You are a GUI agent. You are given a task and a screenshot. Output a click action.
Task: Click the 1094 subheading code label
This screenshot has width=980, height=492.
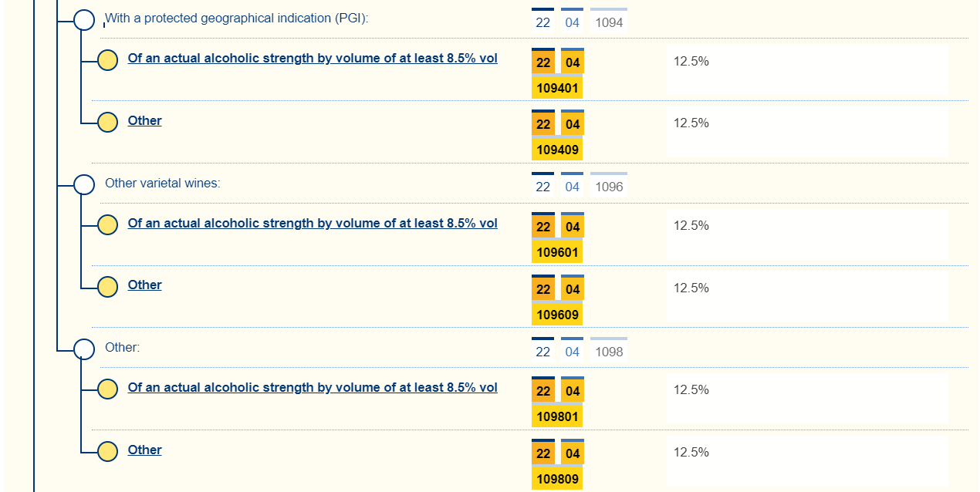tap(609, 22)
